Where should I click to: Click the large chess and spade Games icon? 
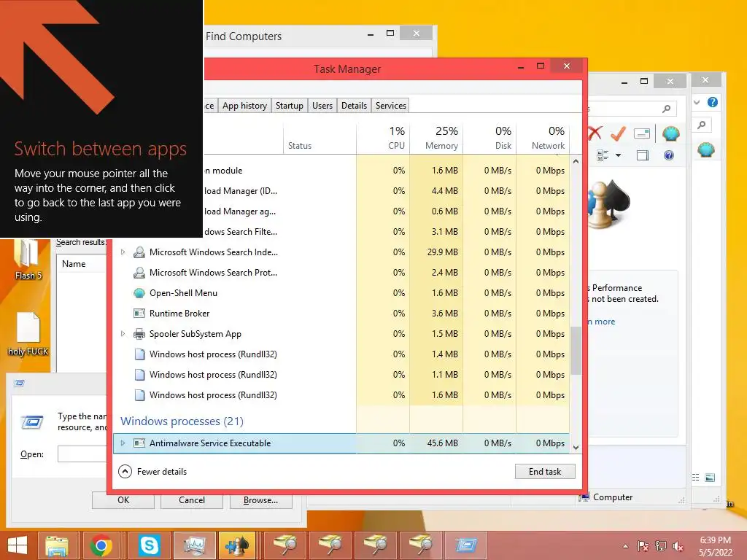[609, 203]
